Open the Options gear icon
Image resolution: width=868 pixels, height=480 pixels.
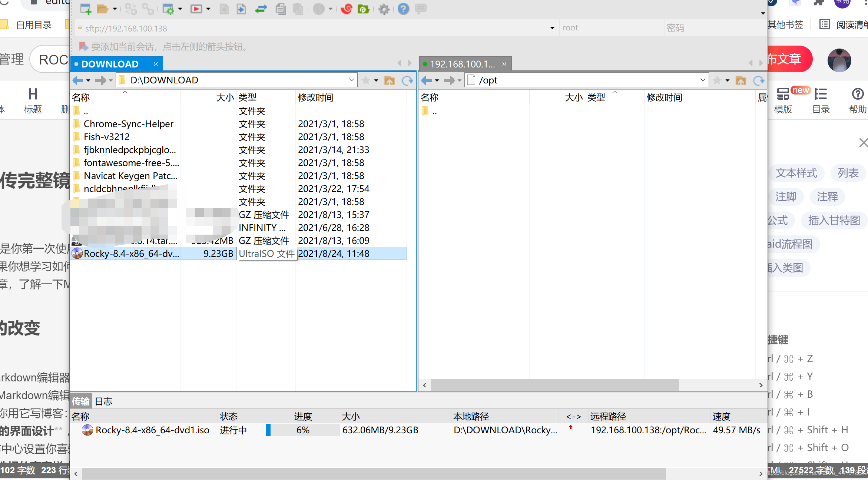tap(384, 9)
